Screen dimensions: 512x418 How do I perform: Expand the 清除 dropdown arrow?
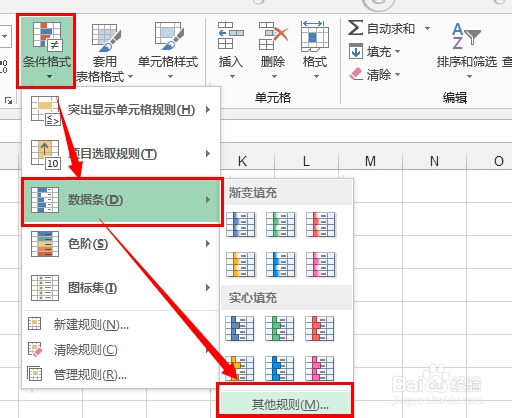click(397, 74)
